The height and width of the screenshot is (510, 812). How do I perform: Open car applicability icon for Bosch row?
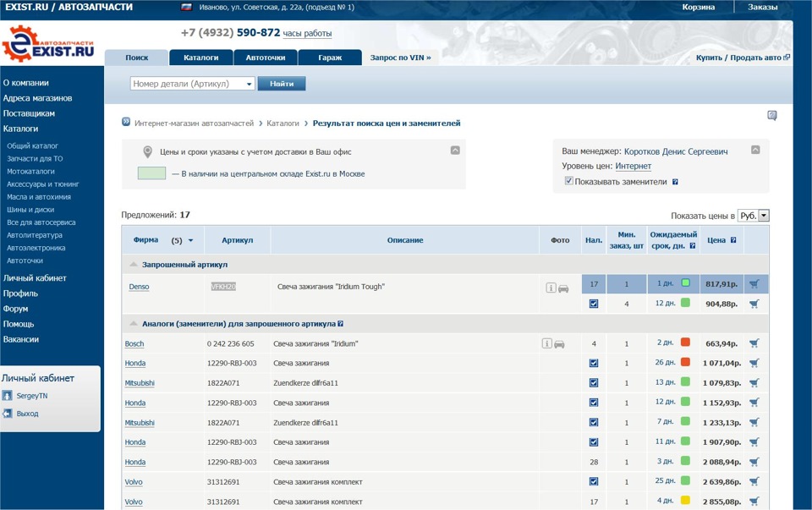coord(559,343)
